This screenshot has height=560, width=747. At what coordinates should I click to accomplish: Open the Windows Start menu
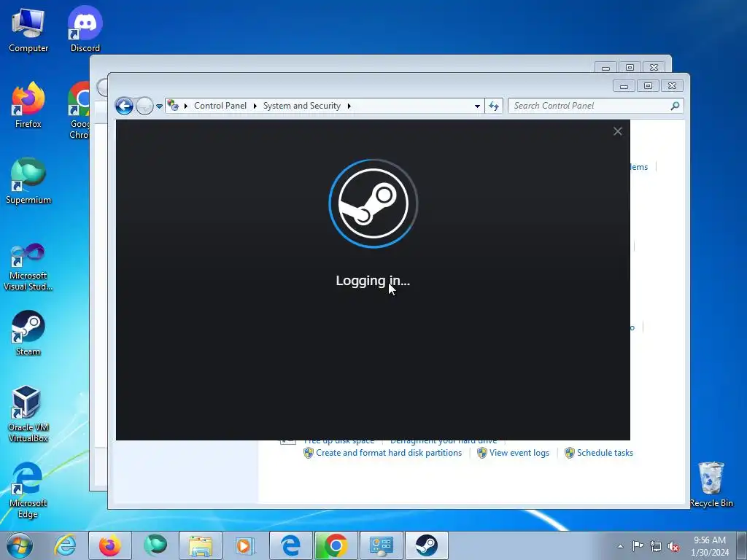20,545
